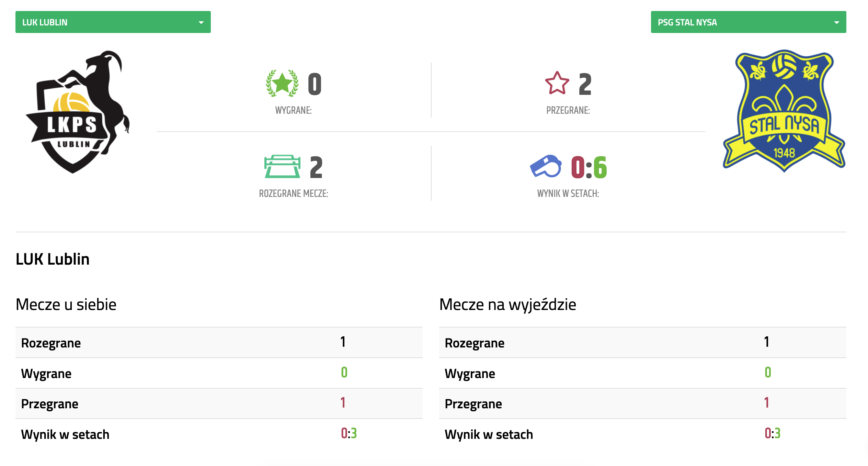Screen dimensions: 868x466
Task: Click the red 1 in Mecze u siebie
Action: [x=343, y=402]
